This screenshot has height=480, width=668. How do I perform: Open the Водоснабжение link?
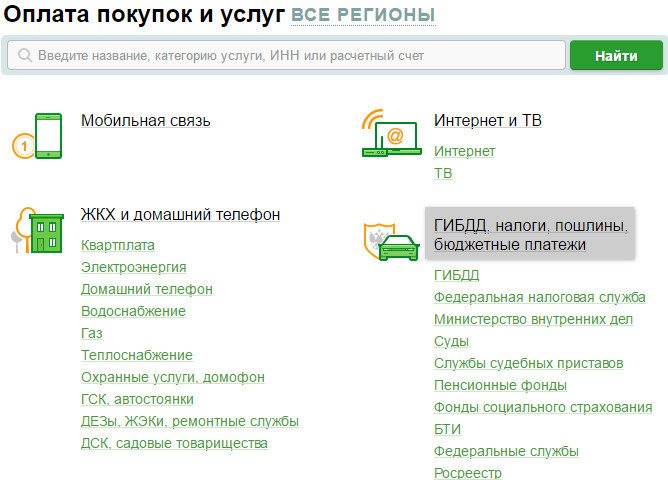133,311
